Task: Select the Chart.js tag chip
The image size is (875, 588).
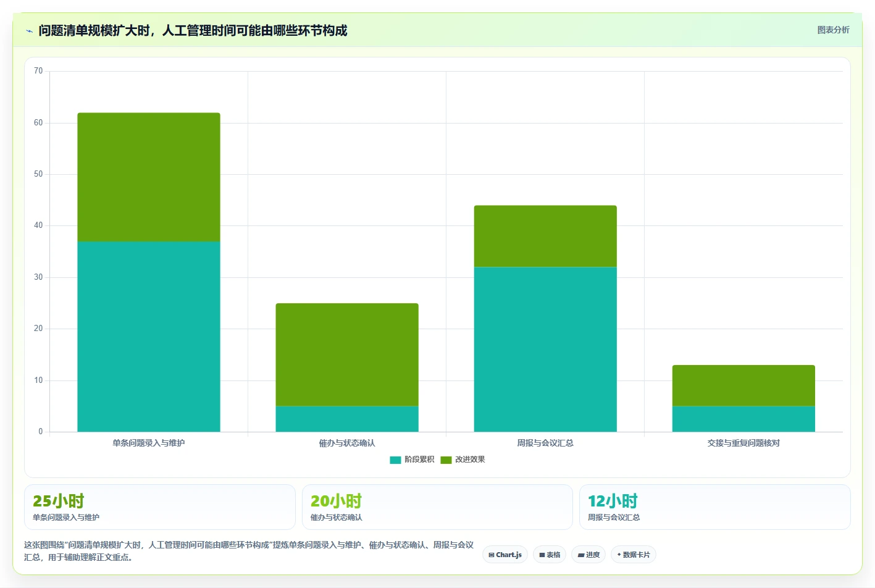Action: point(505,555)
